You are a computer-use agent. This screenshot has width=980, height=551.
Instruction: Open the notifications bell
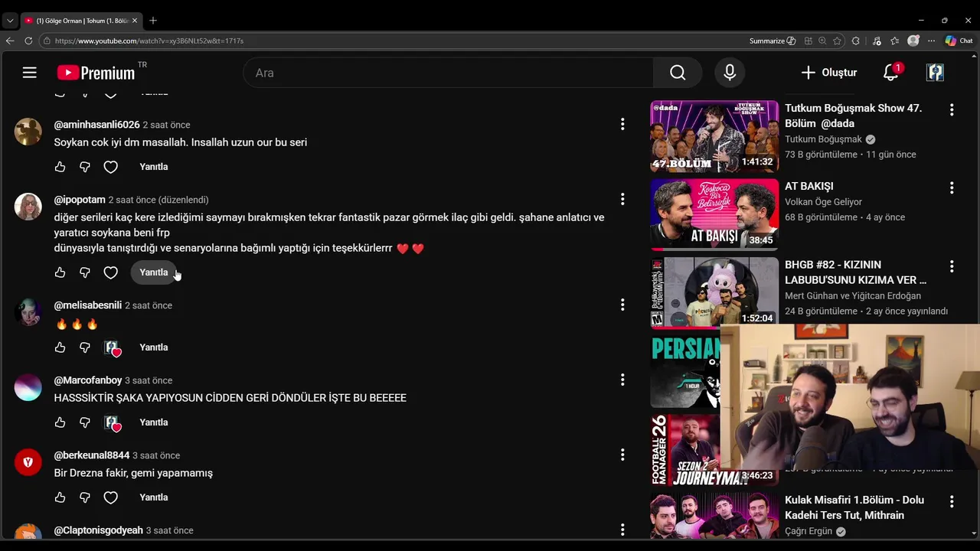click(890, 73)
